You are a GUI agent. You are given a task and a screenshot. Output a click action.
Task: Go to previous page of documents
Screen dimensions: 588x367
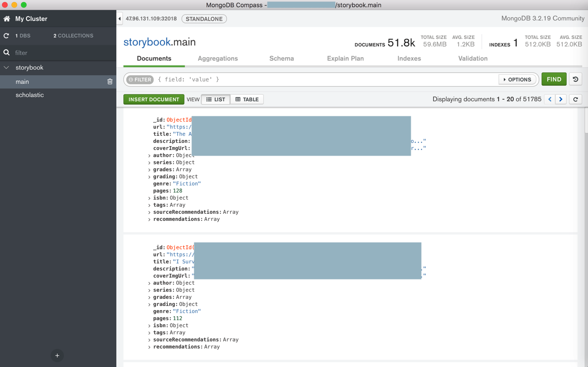pyautogui.click(x=550, y=99)
